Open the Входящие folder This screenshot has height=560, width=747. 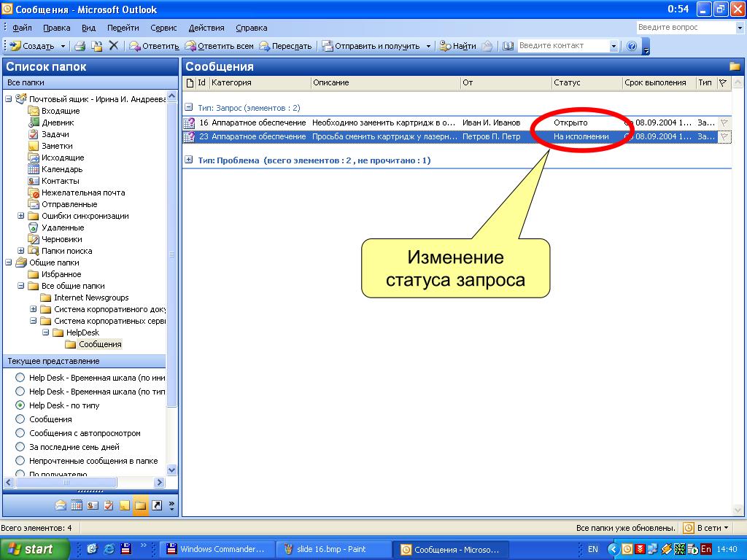click(x=61, y=111)
